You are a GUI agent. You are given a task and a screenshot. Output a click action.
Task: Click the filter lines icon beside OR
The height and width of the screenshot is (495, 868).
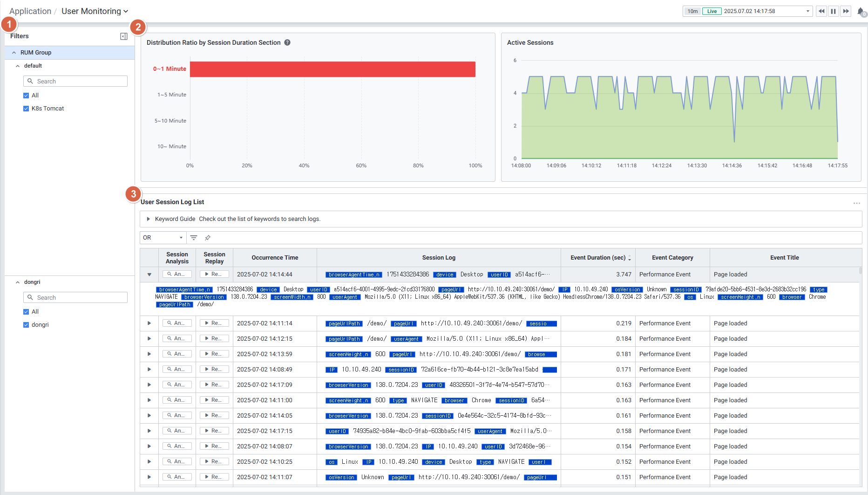pos(194,238)
